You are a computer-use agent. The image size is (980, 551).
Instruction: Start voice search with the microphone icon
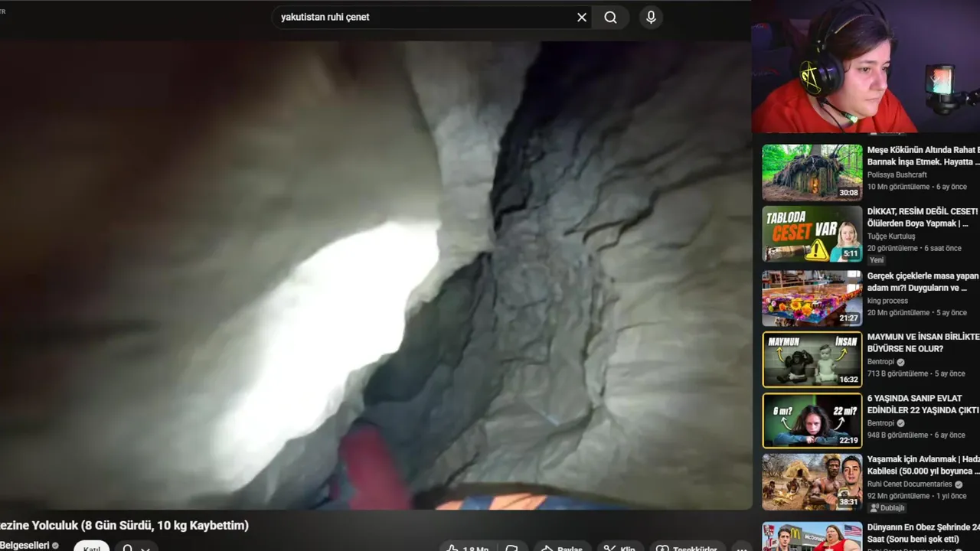651,18
